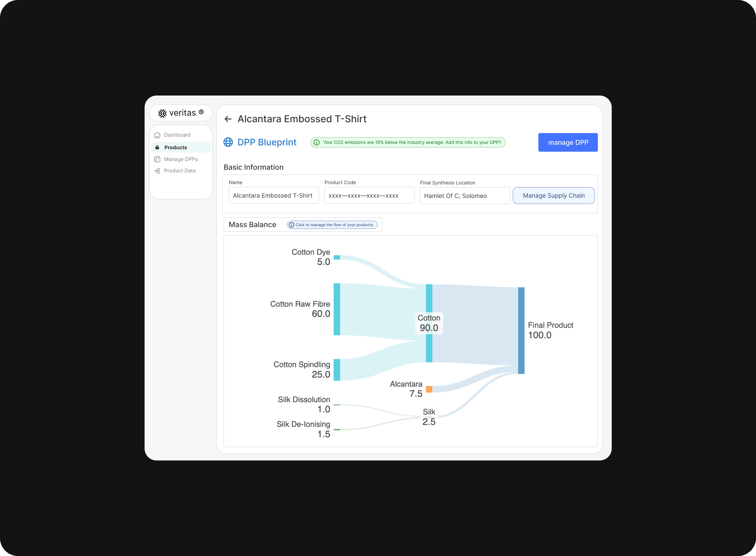Click the Cotton to Final Product flow

475,325
